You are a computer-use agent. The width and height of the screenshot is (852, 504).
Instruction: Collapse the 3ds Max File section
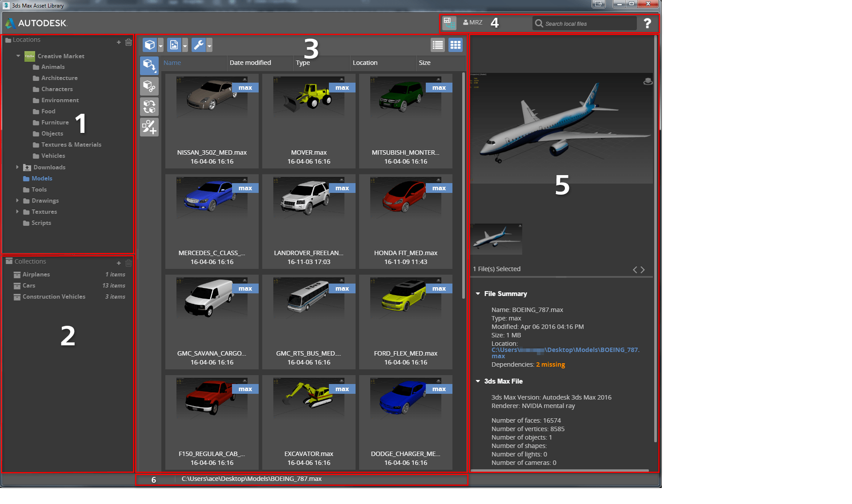coord(478,381)
